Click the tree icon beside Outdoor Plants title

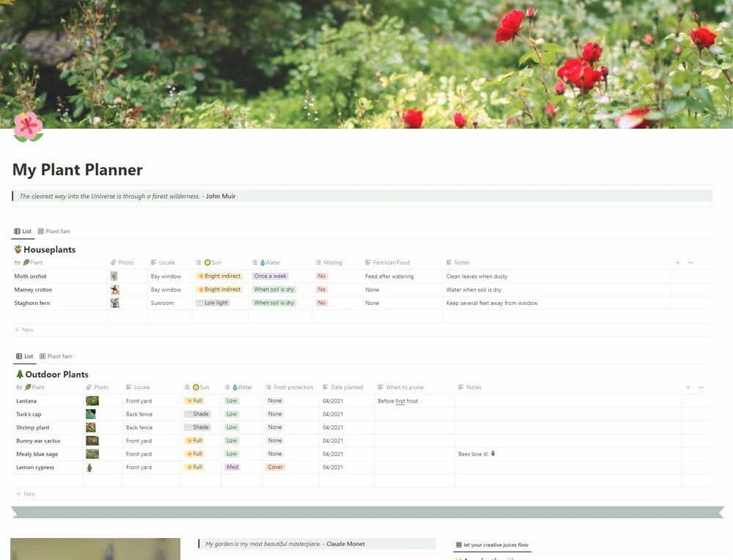click(x=19, y=374)
